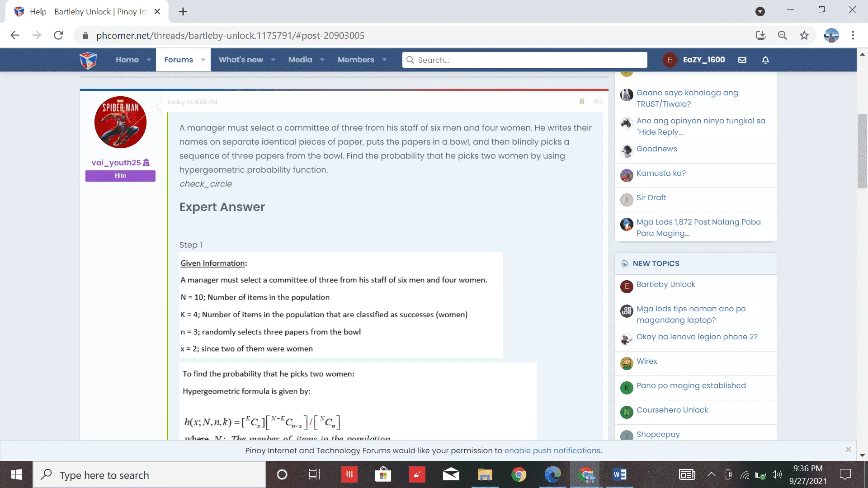Open the Coursehero Unlock topic
This screenshot has width=868, height=488.
click(672, 410)
